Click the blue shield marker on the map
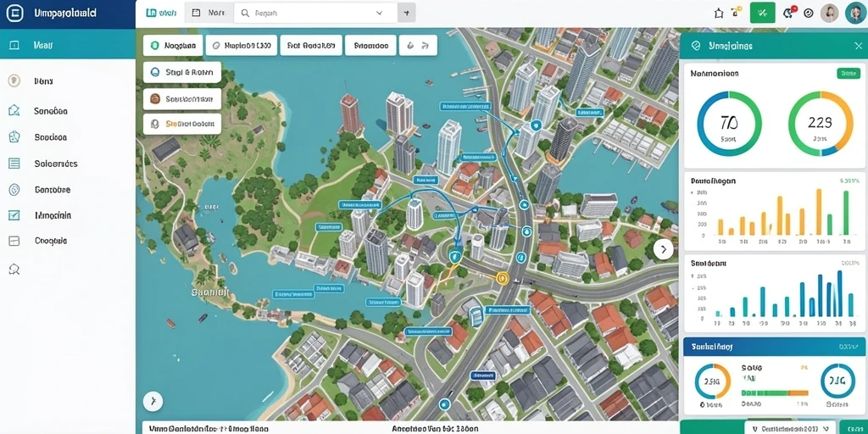The width and height of the screenshot is (868, 434). [455, 255]
